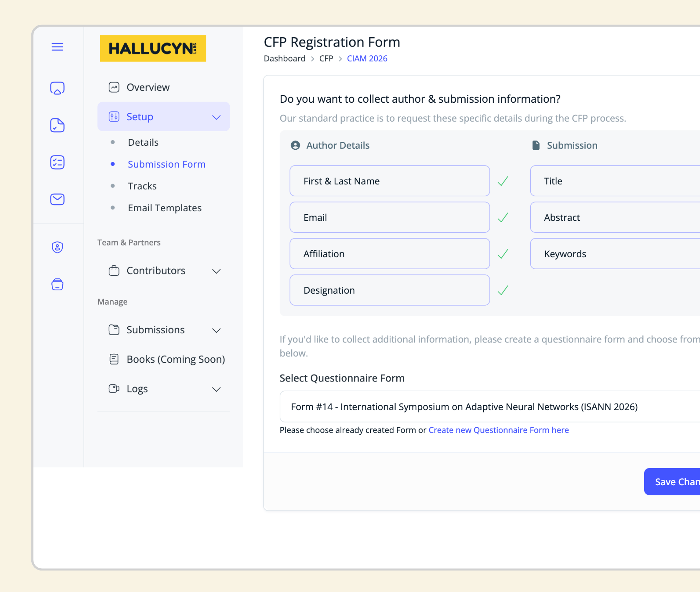The image size is (700, 592).
Task: Click Create new Questionnaire Form here link
Action: 498,430
